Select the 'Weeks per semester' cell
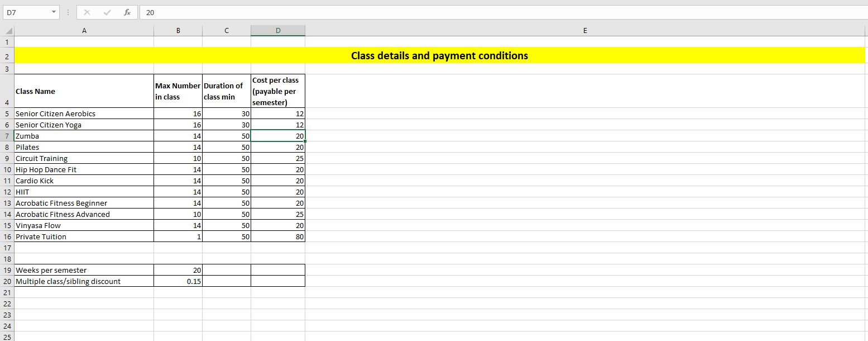The image size is (868, 341). point(84,270)
